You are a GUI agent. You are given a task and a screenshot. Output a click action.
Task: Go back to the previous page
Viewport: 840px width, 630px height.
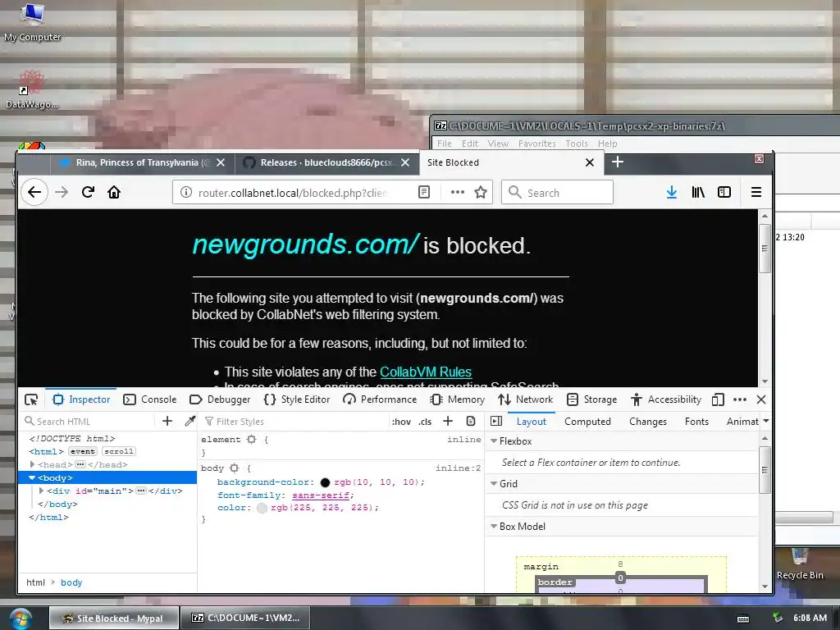[34, 192]
